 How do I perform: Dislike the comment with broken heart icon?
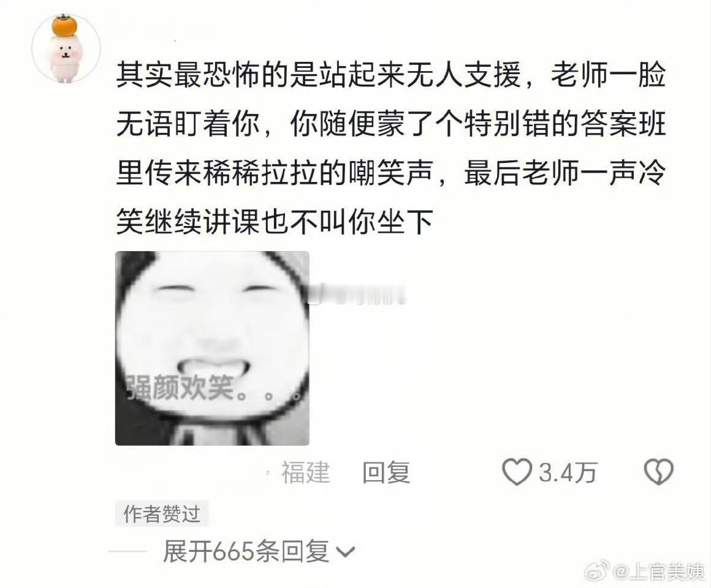pyautogui.click(x=659, y=472)
